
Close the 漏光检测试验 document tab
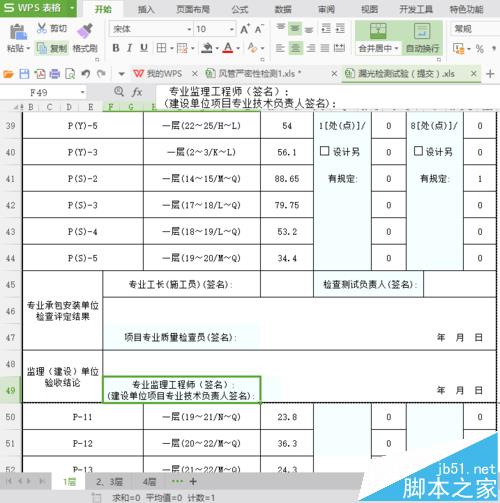pyautogui.click(x=474, y=74)
